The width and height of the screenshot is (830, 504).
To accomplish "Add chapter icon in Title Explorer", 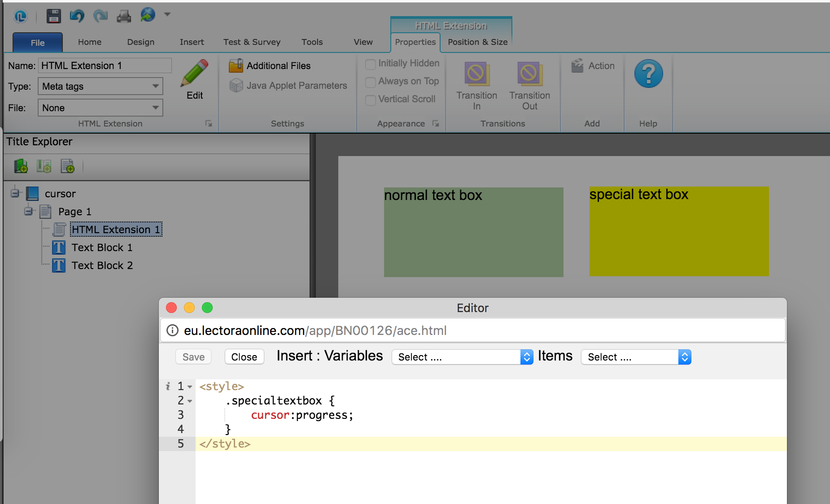I will [x=21, y=166].
